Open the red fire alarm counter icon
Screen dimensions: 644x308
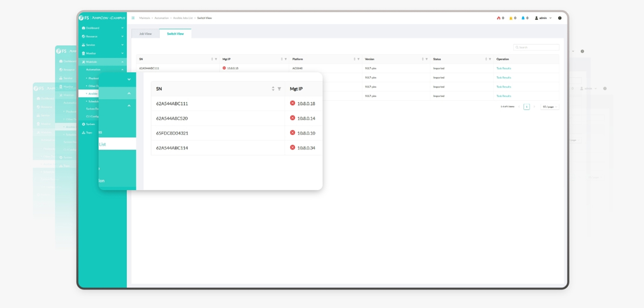pyautogui.click(x=499, y=18)
